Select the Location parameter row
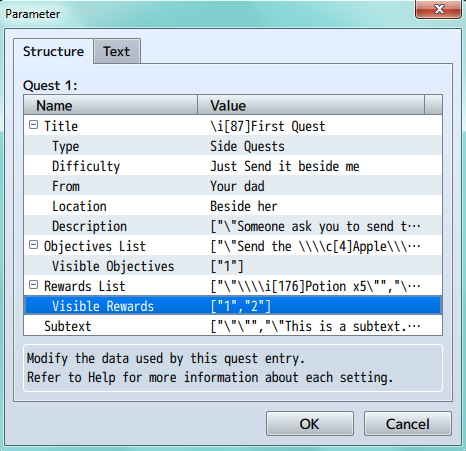This screenshot has width=466, height=451. click(x=233, y=205)
